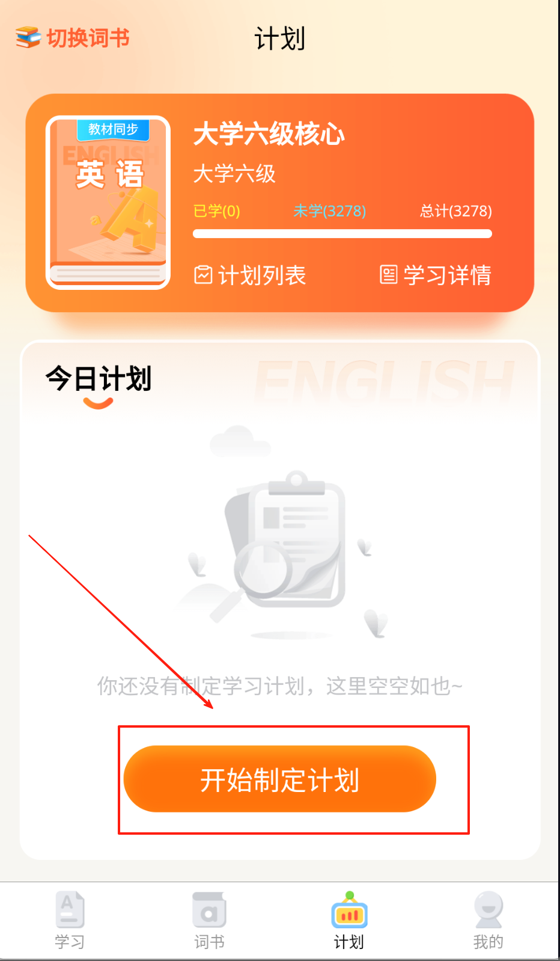
Task: Click the 开始制定计划 orange button
Action: point(279,779)
